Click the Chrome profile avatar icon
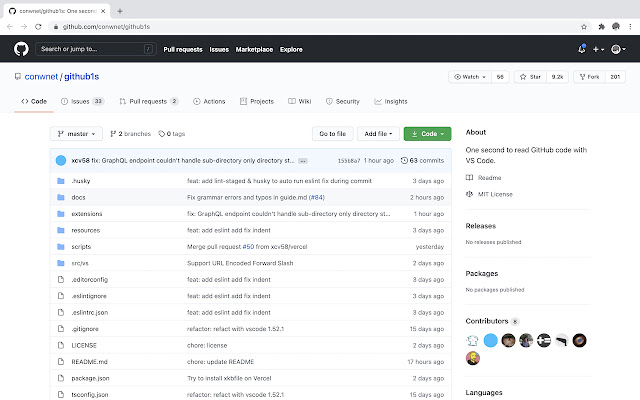 616,27
